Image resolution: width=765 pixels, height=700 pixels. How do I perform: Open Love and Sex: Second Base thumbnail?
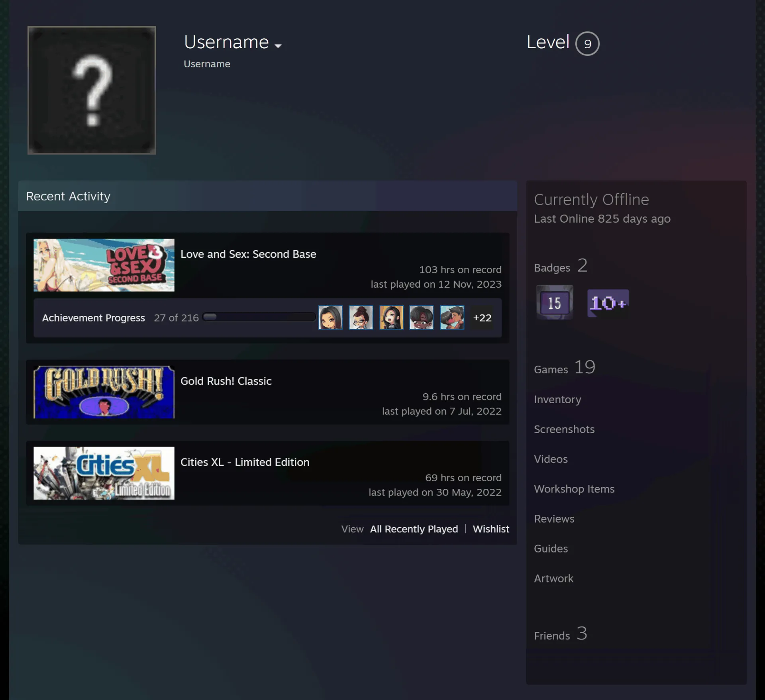tap(104, 265)
